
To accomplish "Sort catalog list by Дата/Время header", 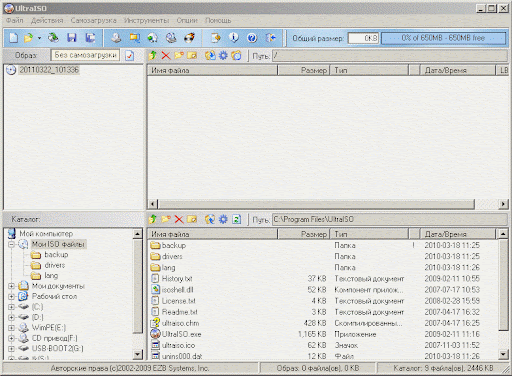I will click(458, 234).
